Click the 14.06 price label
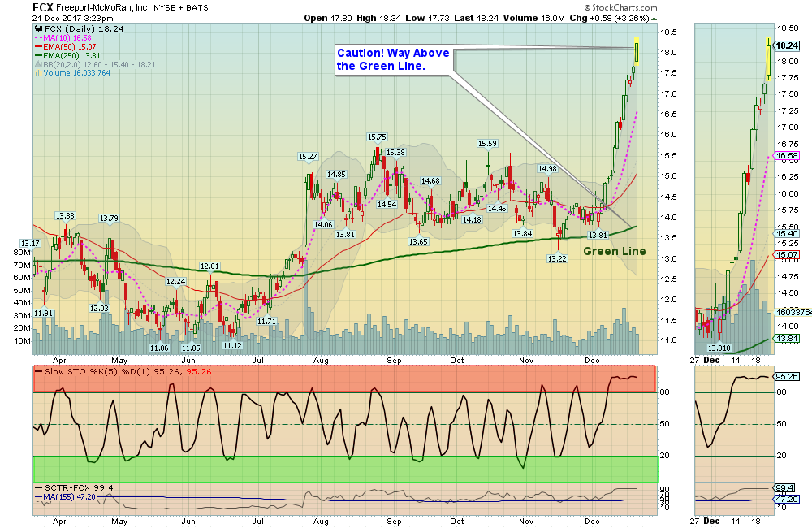The height and width of the screenshot is (528, 812). (x=323, y=224)
